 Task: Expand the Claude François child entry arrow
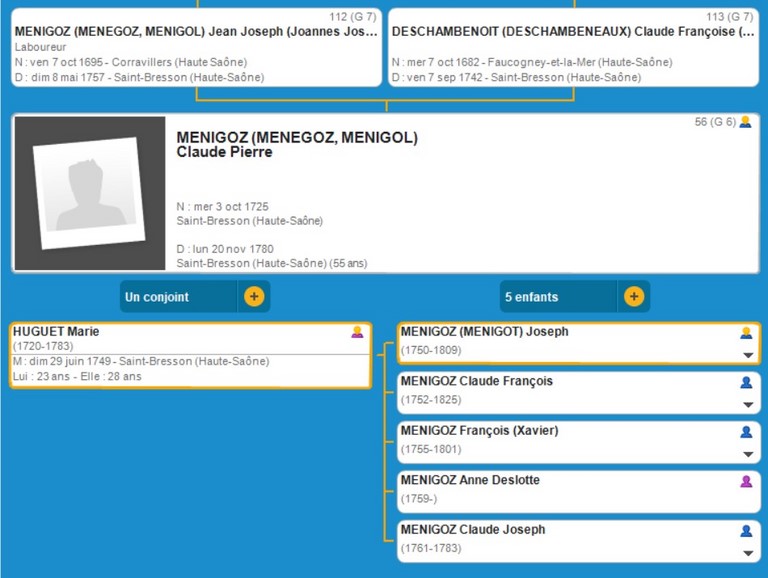pyautogui.click(x=747, y=405)
